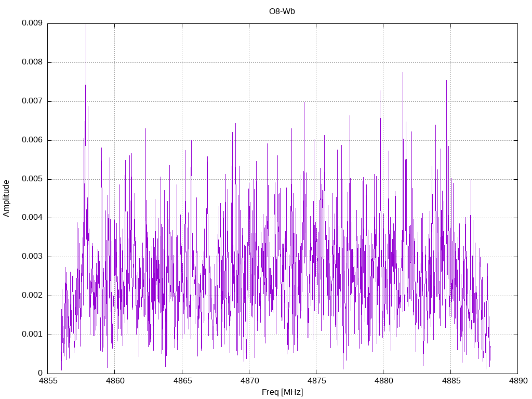Image resolution: width=532 pixels, height=399 pixels.
Task: Click the 0 y-axis tick label
Action: click(40, 373)
